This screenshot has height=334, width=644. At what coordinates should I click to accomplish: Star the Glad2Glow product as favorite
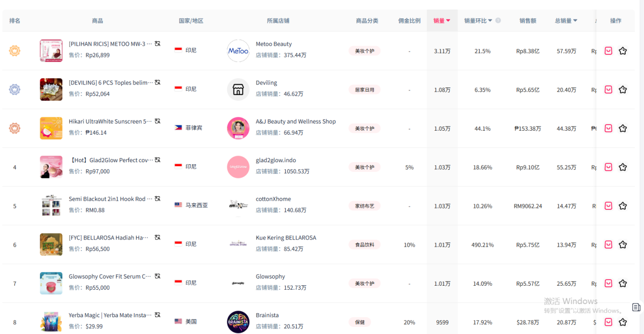[623, 167]
